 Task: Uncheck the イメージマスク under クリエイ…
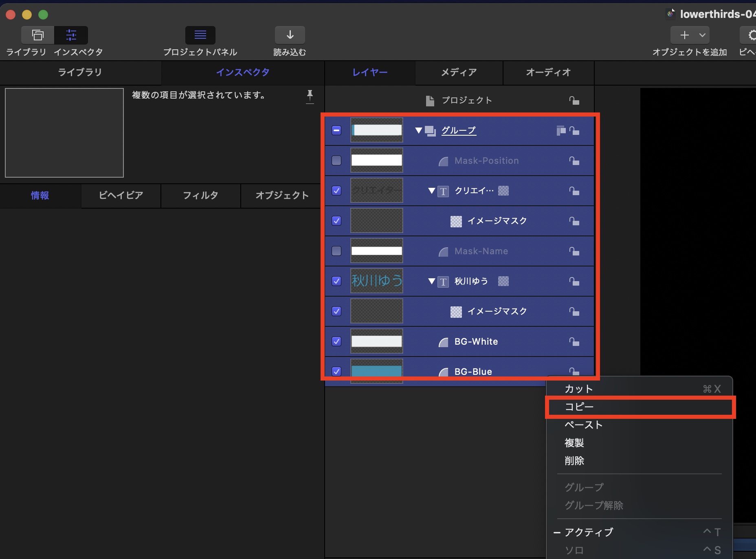point(336,221)
